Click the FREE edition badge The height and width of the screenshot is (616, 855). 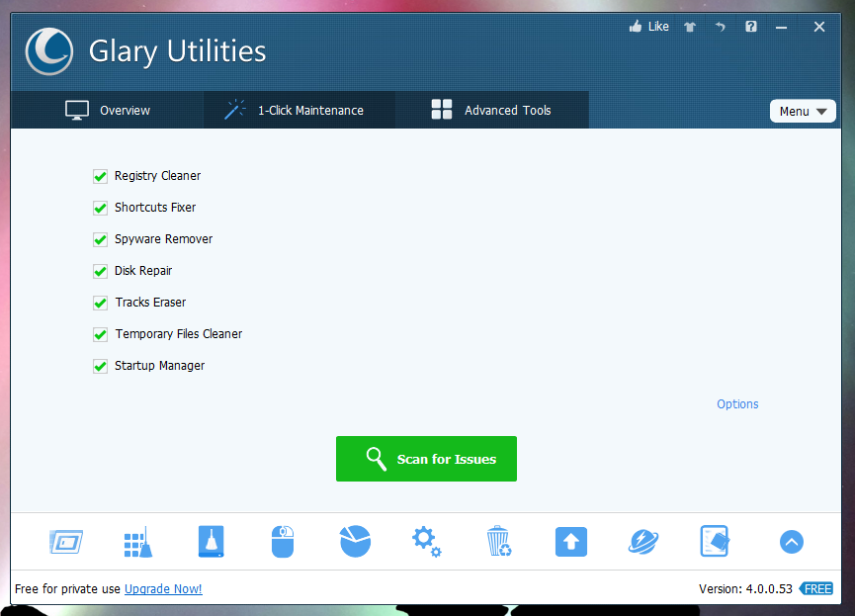click(816, 588)
